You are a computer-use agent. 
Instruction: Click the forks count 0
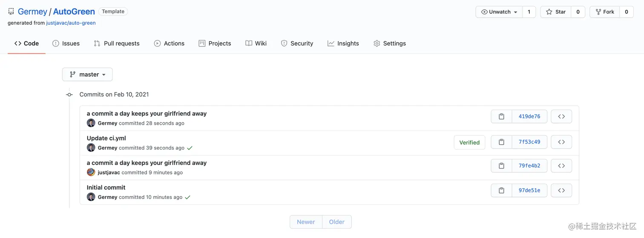click(x=627, y=12)
